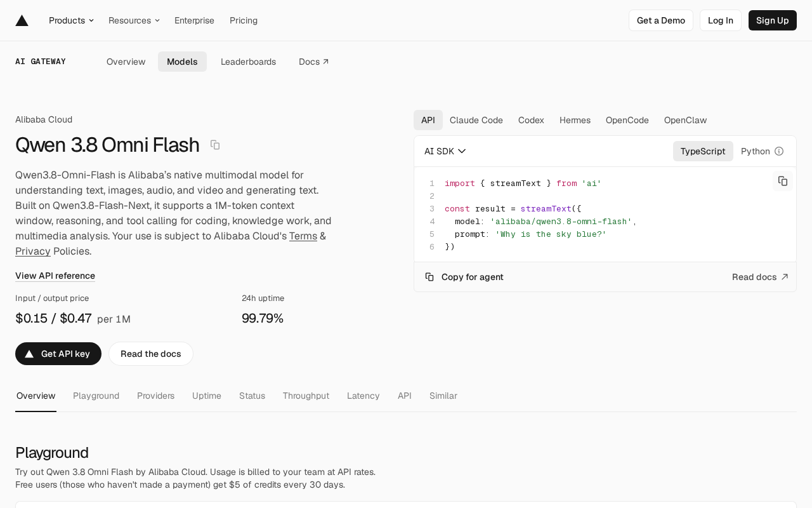The width and height of the screenshot is (812, 508).
Task: Go to the Enterprise page
Action: (194, 20)
